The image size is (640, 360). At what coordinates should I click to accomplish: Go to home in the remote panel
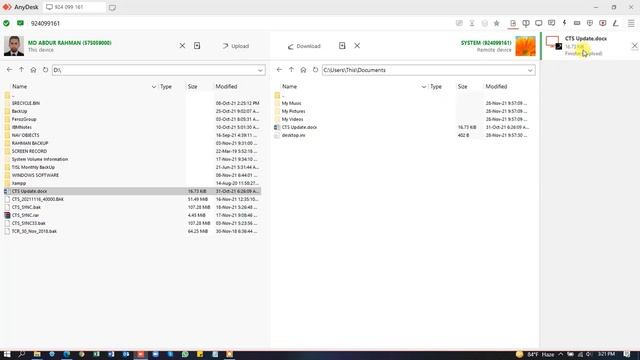point(303,70)
